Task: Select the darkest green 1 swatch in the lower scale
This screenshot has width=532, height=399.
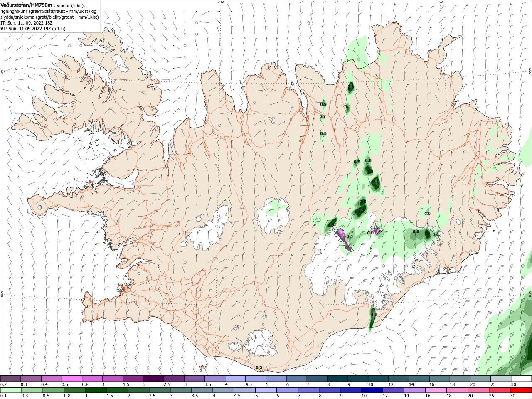Action: click(96, 390)
